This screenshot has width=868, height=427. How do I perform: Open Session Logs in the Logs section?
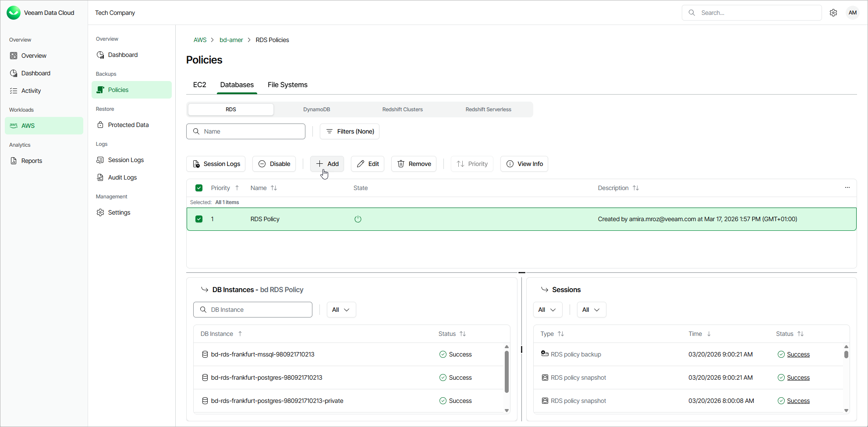click(131, 160)
